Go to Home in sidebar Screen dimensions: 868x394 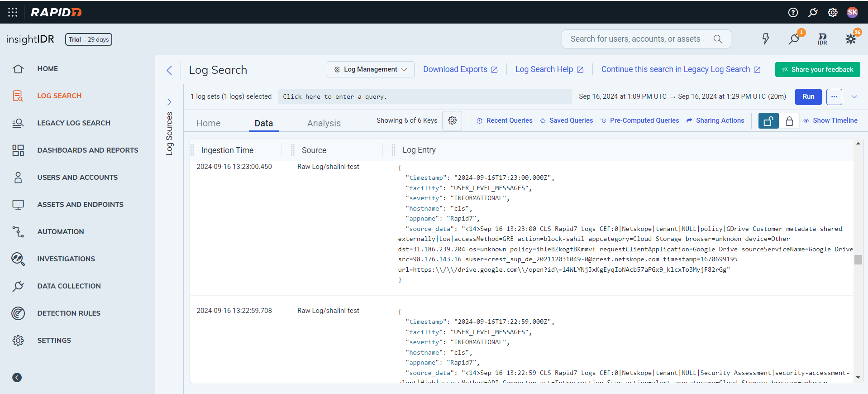pyautogui.click(x=48, y=69)
